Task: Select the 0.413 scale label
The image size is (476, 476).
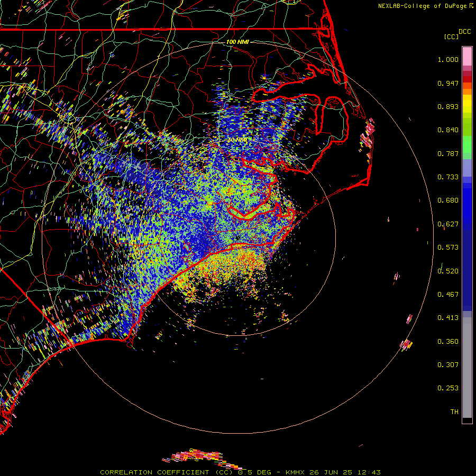Action: click(448, 318)
